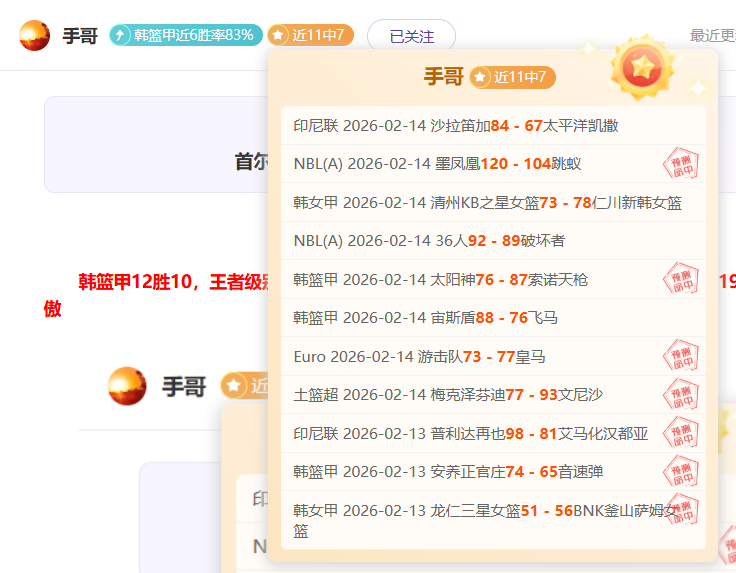736x573 pixels.
Task: Click the 韩篮甲近6胜率83% badge
Action: [186, 35]
